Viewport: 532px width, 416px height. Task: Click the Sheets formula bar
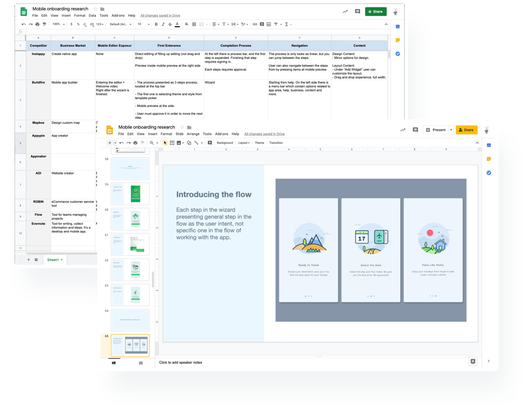click(x=207, y=32)
